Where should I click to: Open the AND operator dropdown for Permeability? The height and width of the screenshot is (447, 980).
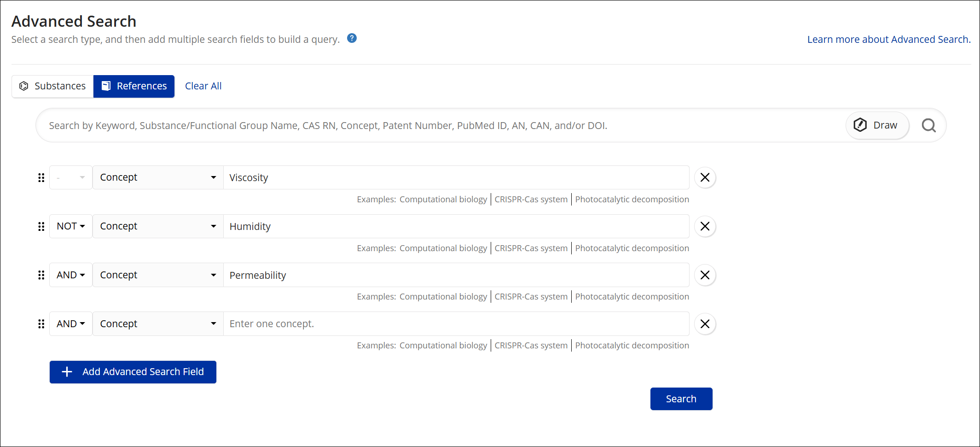(x=71, y=275)
